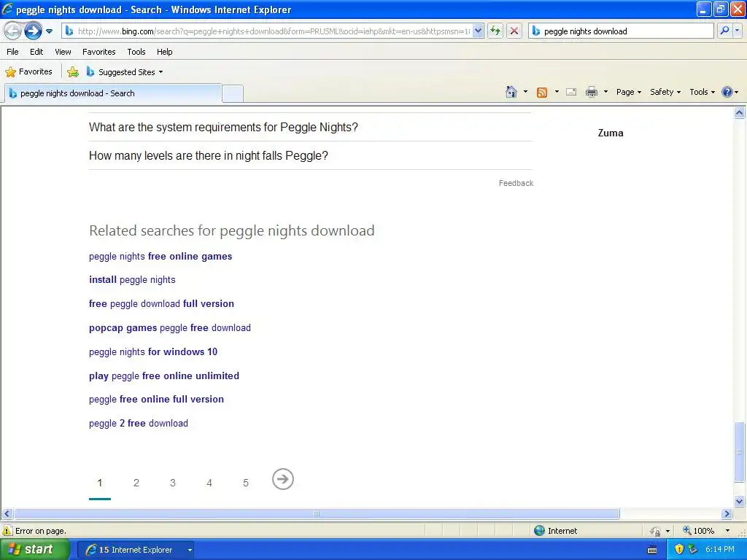This screenshot has height=560, width=747.
Task: Click horizontal scrollbar left arrow
Action: pos(7,514)
